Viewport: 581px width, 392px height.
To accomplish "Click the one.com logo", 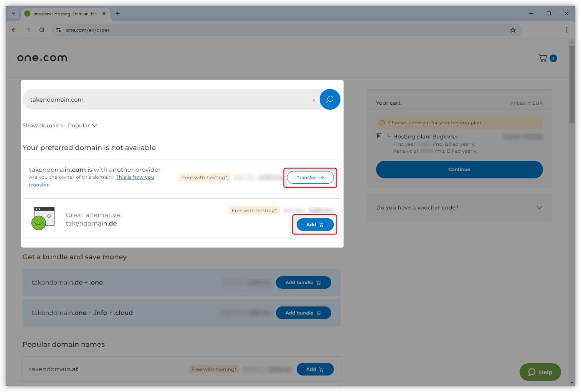I will click(x=42, y=58).
